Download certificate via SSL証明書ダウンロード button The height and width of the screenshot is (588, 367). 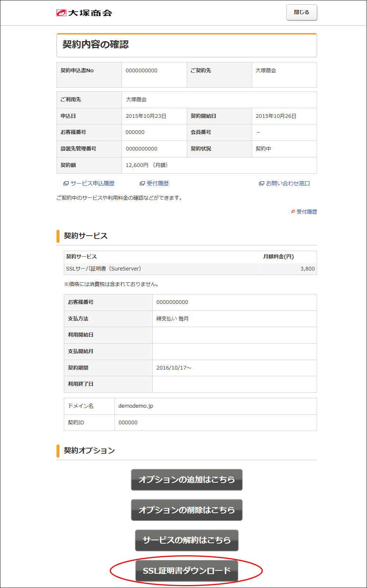(x=187, y=571)
